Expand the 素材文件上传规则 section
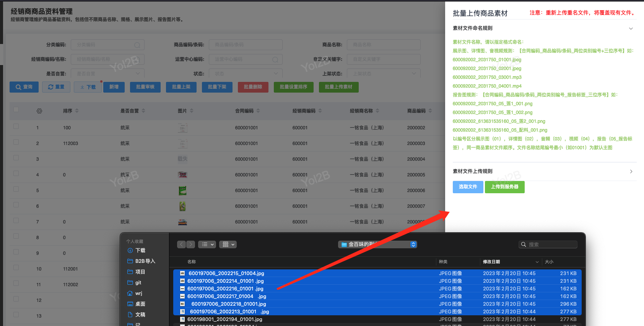The height and width of the screenshot is (326, 644). [x=545, y=171]
